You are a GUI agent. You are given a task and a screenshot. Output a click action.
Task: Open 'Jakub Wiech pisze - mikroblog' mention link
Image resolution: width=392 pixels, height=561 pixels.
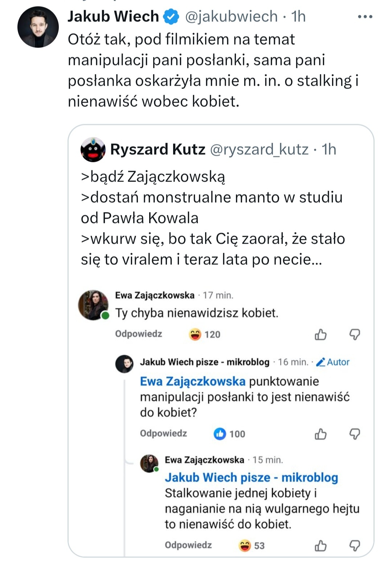(251, 477)
